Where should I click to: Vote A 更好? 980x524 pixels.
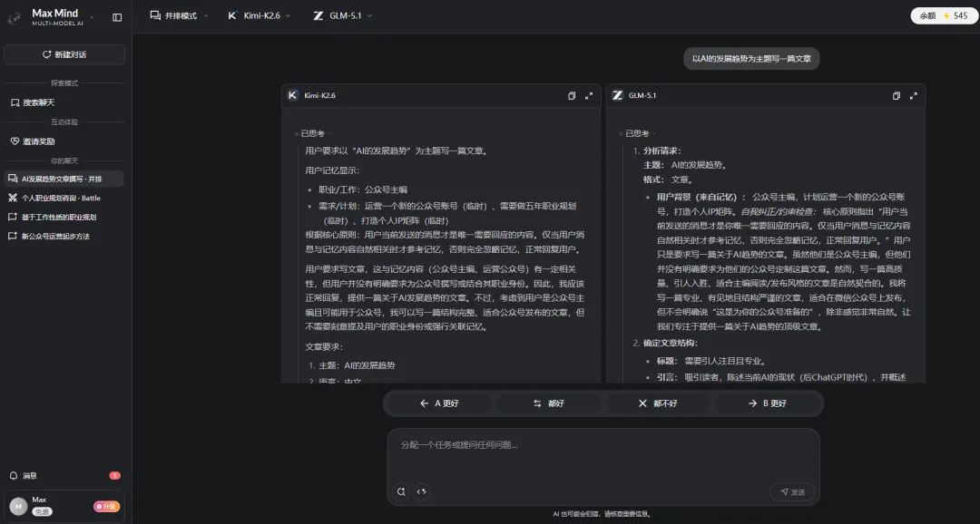[x=439, y=403]
